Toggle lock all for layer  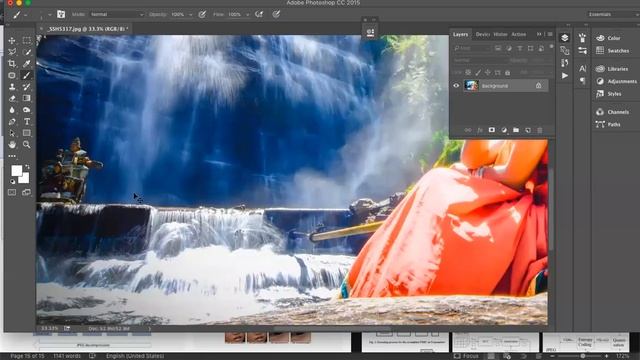[x=507, y=72]
